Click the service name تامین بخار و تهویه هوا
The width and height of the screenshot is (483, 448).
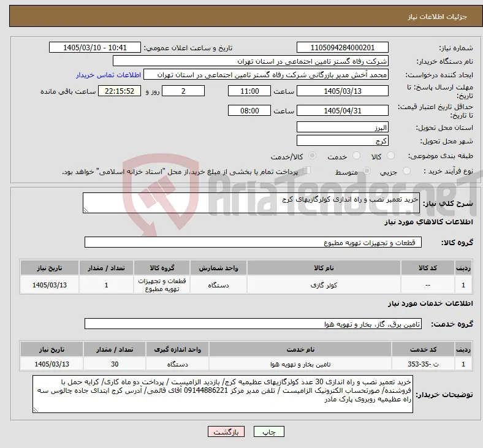(300, 364)
